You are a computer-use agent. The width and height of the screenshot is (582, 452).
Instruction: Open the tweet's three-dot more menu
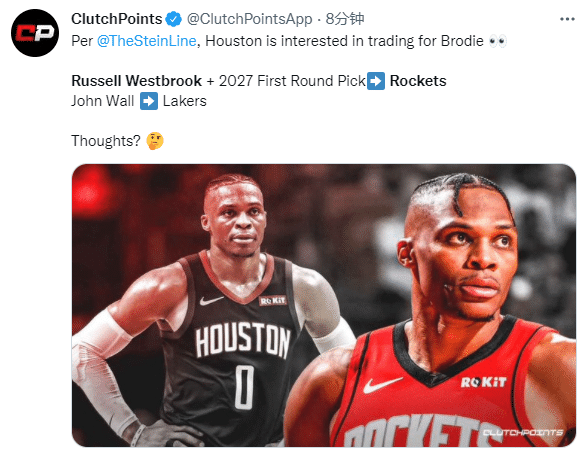coord(567,19)
